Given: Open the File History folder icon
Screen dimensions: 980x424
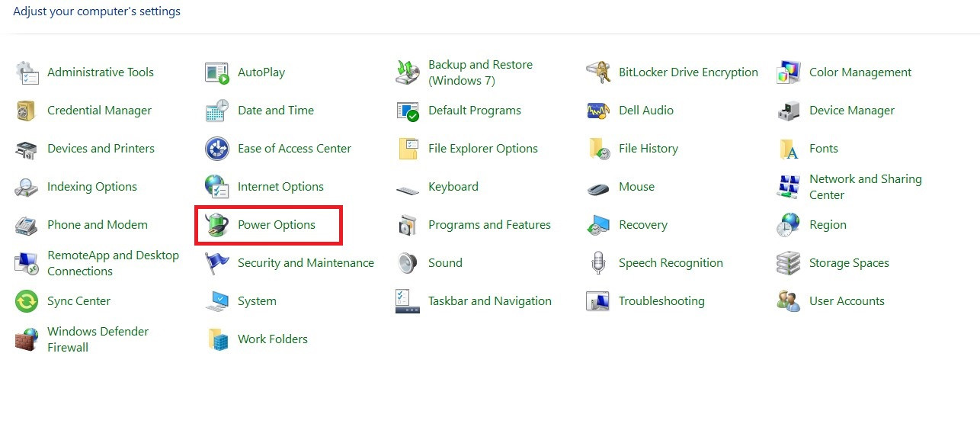Looking at the screenshot, I should (598, 149).
